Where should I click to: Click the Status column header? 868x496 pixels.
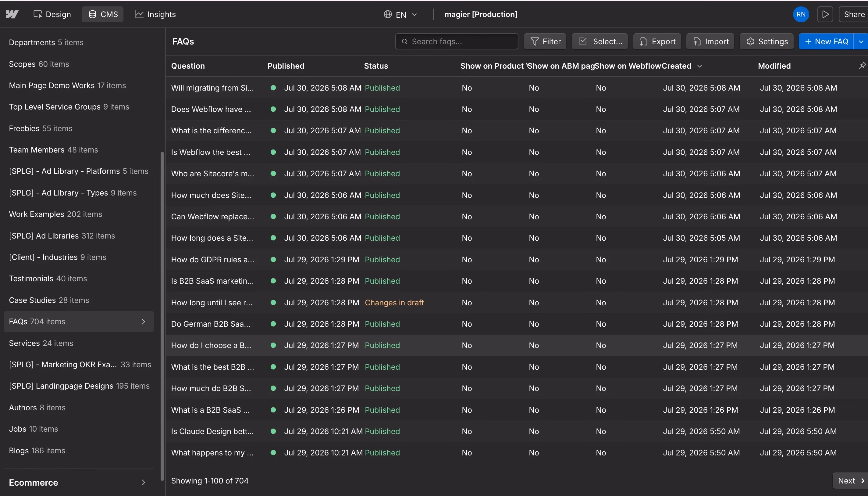tap(376, 66)
